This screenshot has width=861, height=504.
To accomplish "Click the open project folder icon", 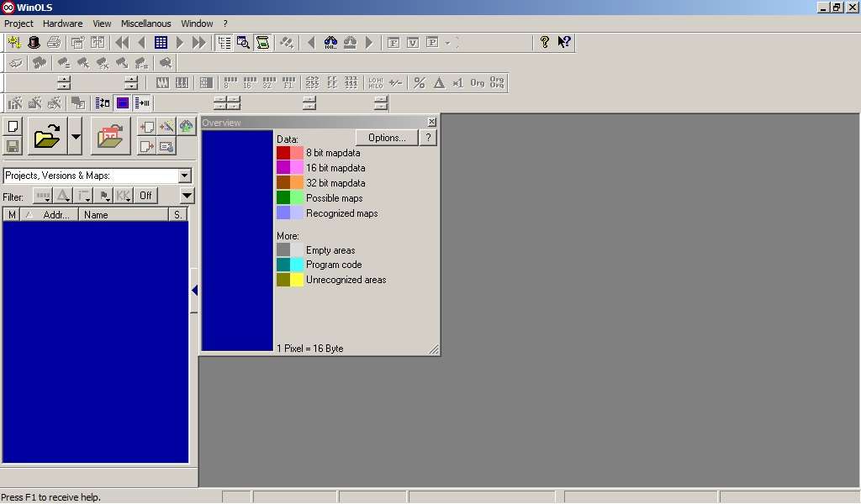I will (47, 136).
